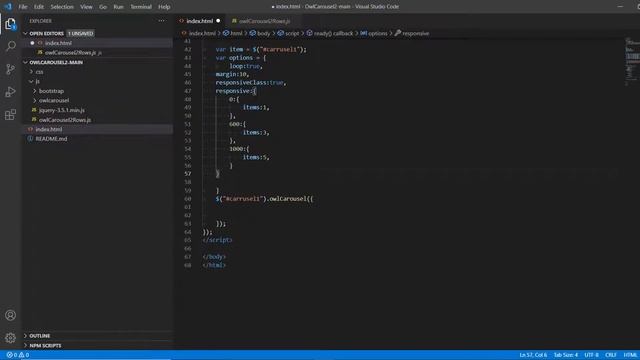The height and width of the screenshot is (360, 640).
Task: Click Ln 57, Col 6 status item
Action: point(533,355)
